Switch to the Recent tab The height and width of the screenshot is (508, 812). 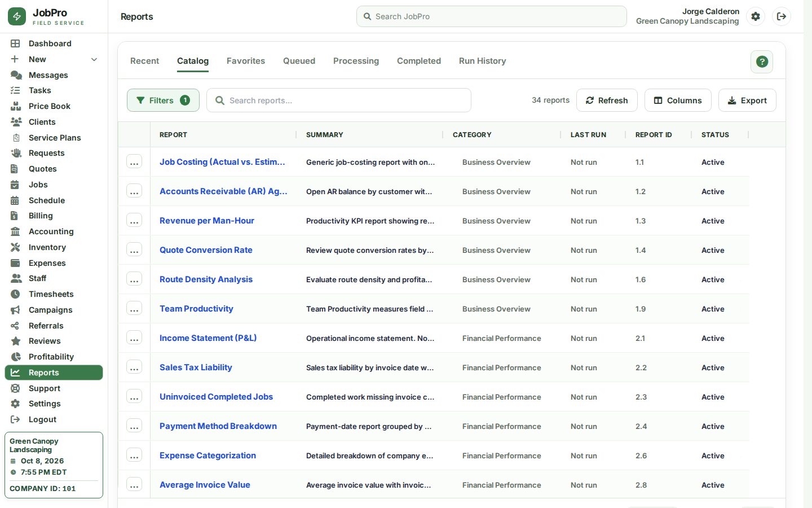(144, 61)
